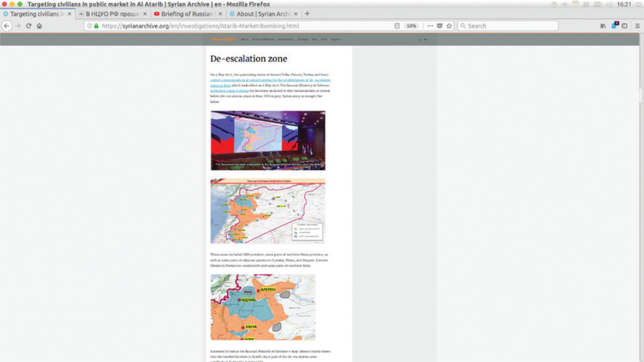This screenshot has width=644, height=362.
Task: Click the SYRIAN ARCHIVE site logo
Action: click(223, 39)
